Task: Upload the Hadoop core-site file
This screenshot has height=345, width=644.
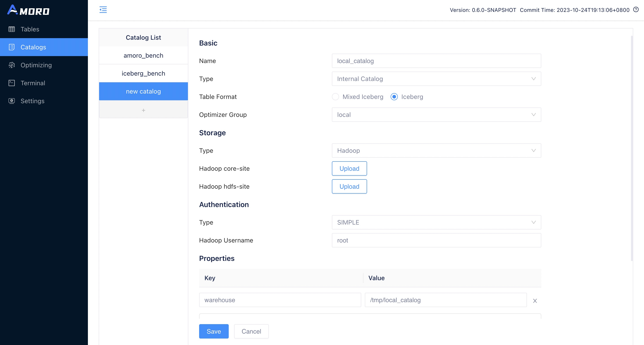Action: [x=349, y=168]
